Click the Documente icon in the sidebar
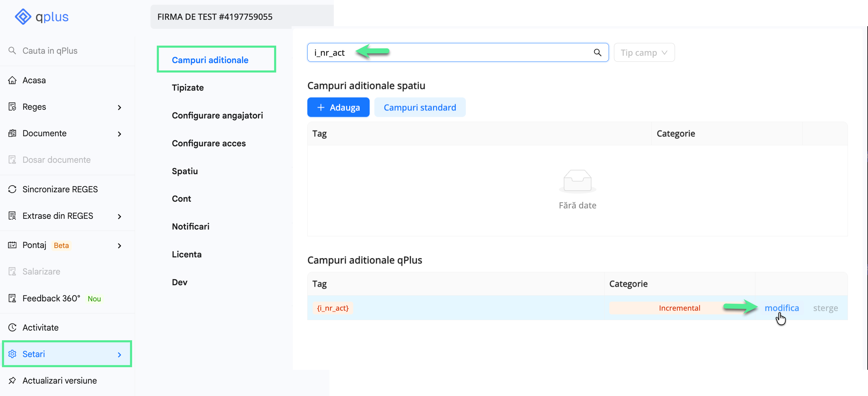This screenshot has height=396, width=868. [12, 133]
